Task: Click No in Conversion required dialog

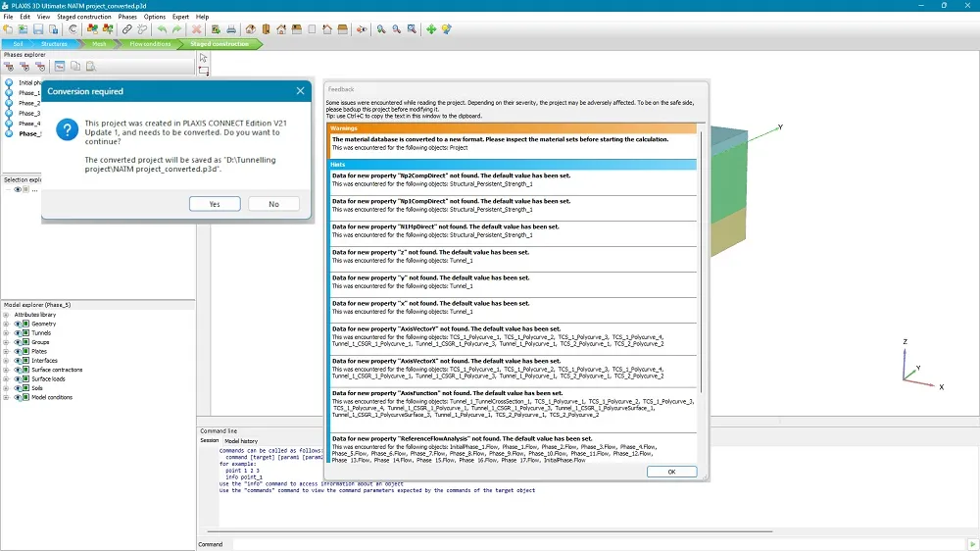Action: [273, 204]
